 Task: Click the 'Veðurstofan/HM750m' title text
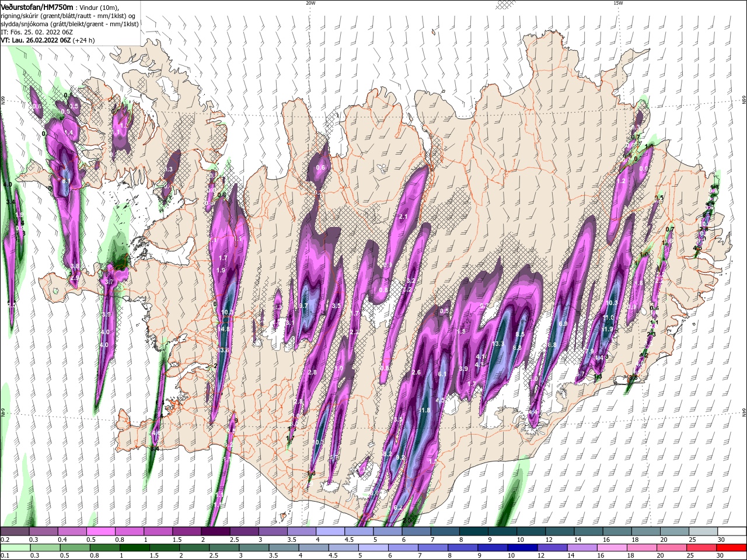[37, 8]
